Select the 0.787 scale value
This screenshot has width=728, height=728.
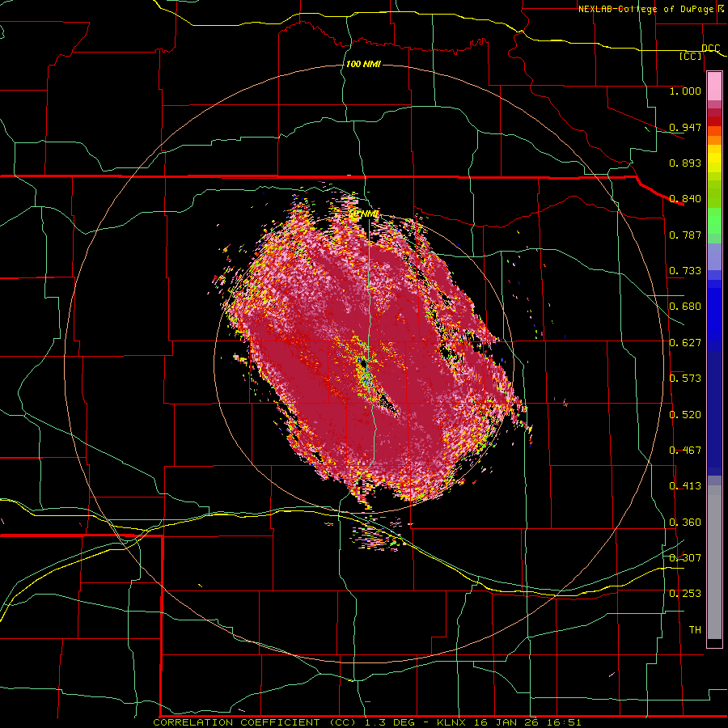(685, 235)
